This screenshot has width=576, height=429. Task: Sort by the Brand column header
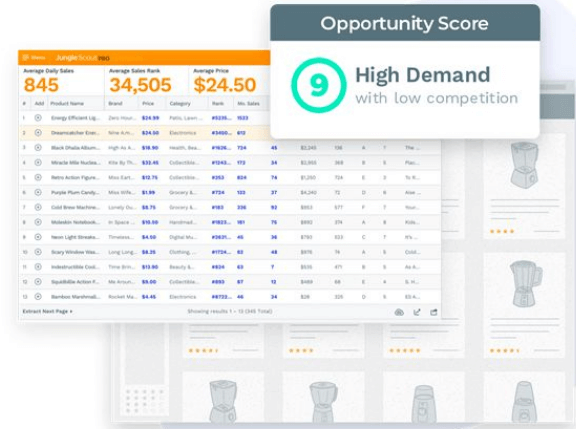point(115,104)
